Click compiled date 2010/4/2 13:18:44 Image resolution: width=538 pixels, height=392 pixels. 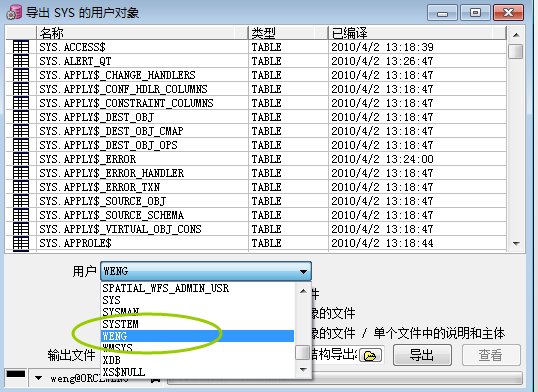(x=382, y=243)
